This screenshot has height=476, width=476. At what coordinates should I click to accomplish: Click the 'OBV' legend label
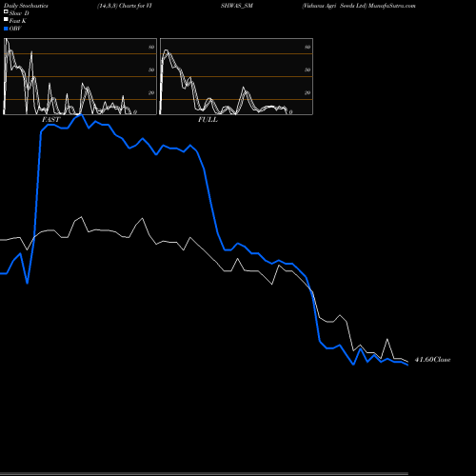tap(15, 29)
